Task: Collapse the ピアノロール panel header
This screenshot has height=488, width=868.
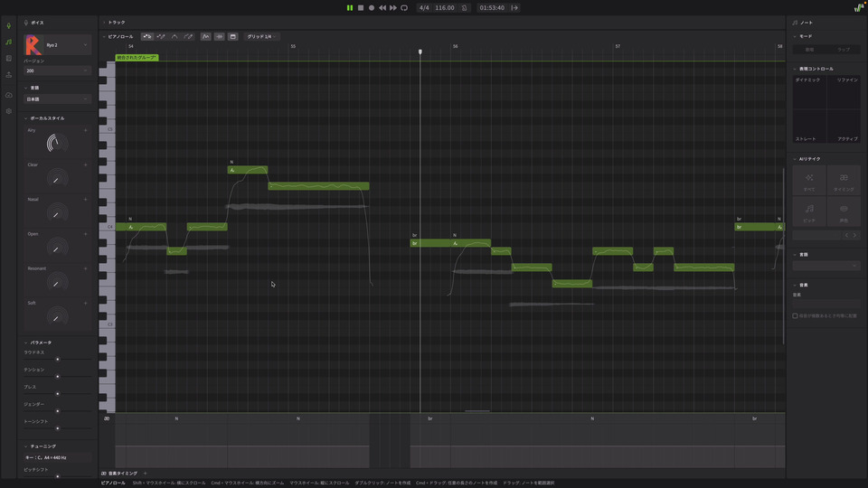Action: pyautogui.click(x=104, y=36)
